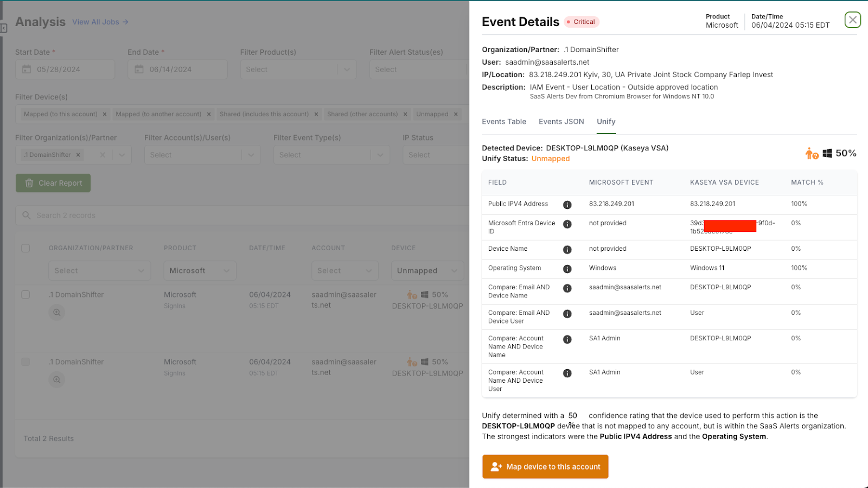Click info icon for Device Name row

(567, 250)
